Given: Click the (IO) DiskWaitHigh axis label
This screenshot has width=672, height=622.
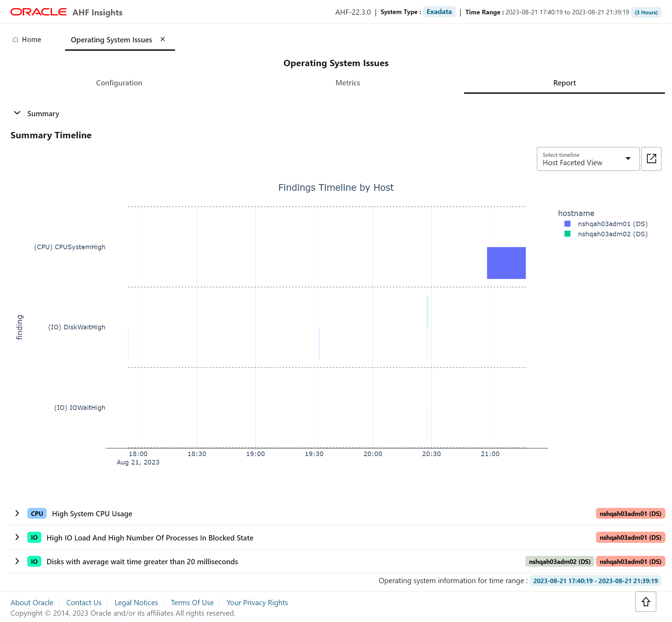Looking at the screenshot, I should [77, 327].
